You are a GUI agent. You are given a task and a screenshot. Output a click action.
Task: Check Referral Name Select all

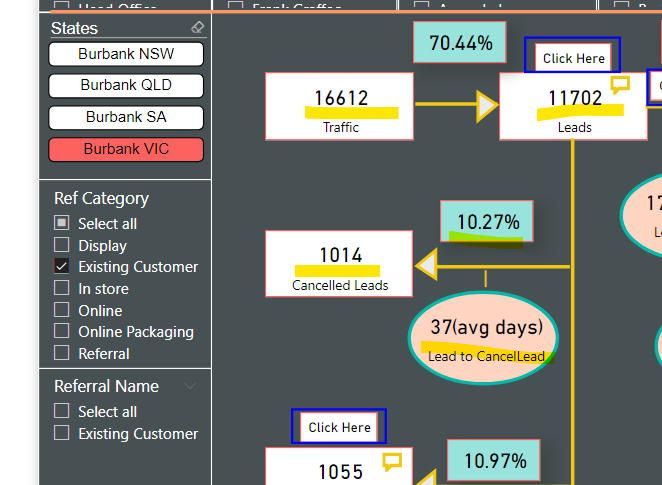(x=62, y=411)
